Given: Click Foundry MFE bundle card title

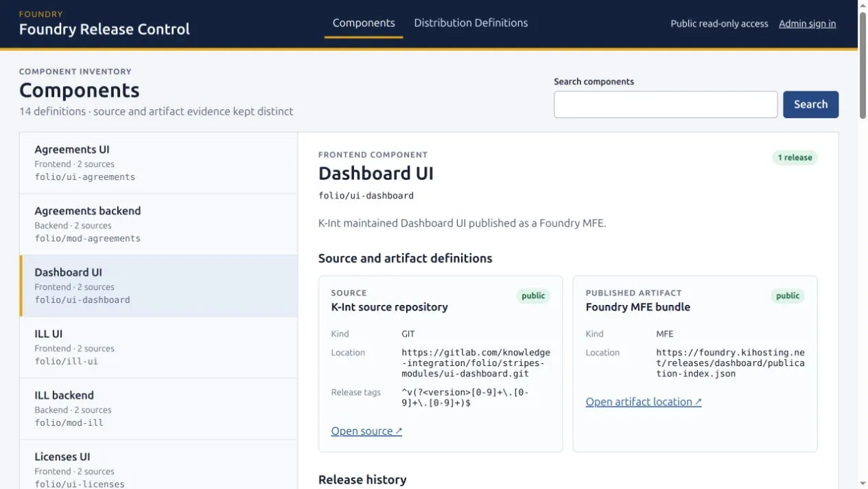Looking at the screenshot, I should coord(638,307).
